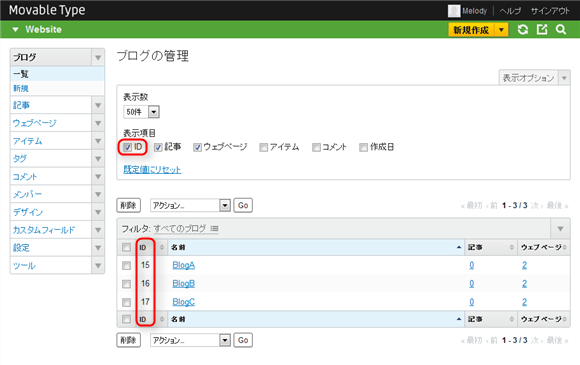This screenshot has height=365, width=580.
Task: Expand the Website scope selector triangle
Action: coord(15,30)
